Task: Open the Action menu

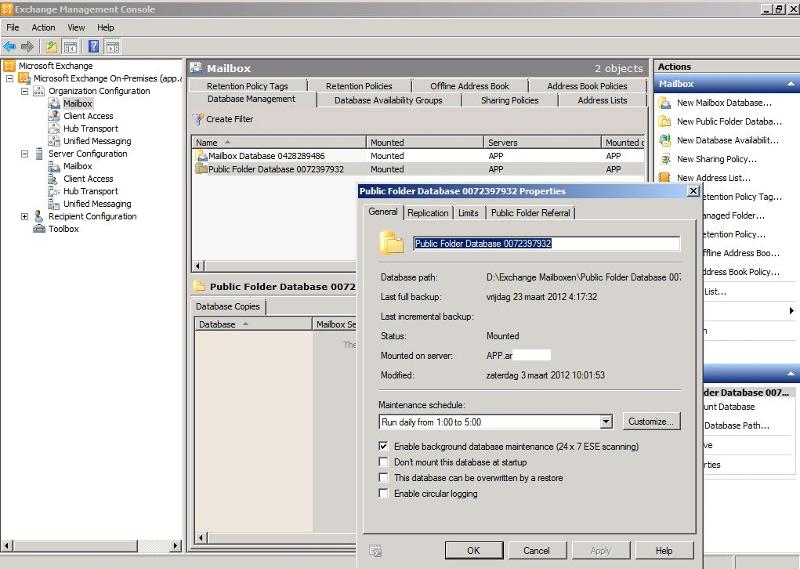Action: tap(43, 28)
